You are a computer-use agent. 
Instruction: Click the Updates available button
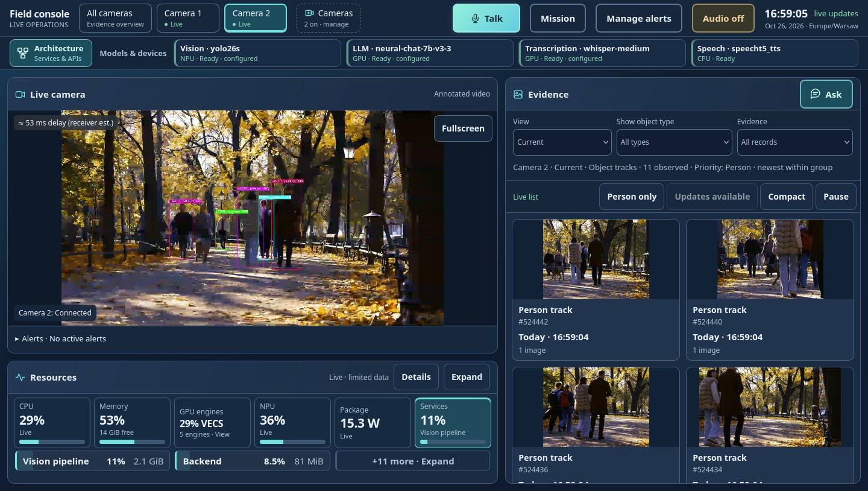(712, 197)
